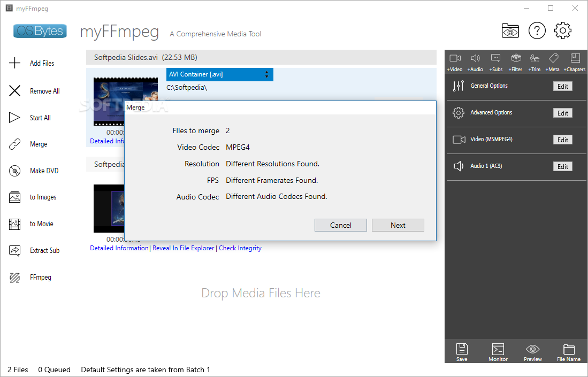The width and height of the screenshot is (588, 377).
Task: Click the General Options sliders icon
Action: coord(458,86)
